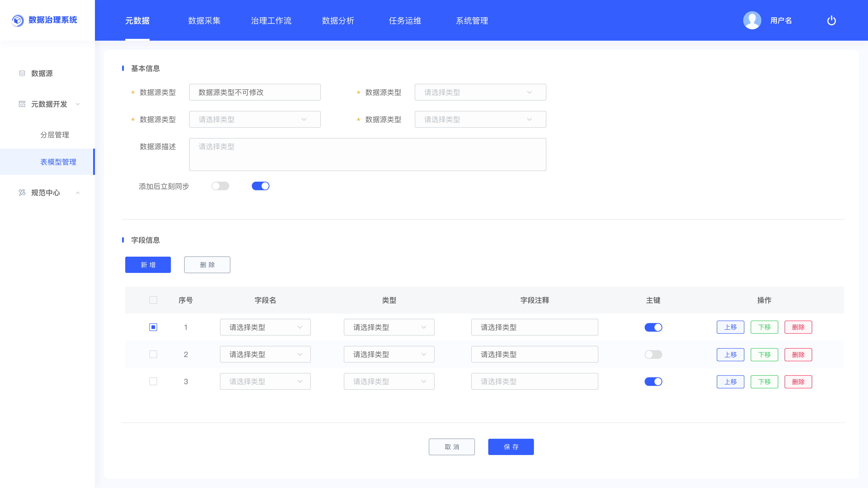This screenshot has width=868, height=488.
Task: Open the 系统管理 tab
Action: pyautogui.click(x=472, y=21)
